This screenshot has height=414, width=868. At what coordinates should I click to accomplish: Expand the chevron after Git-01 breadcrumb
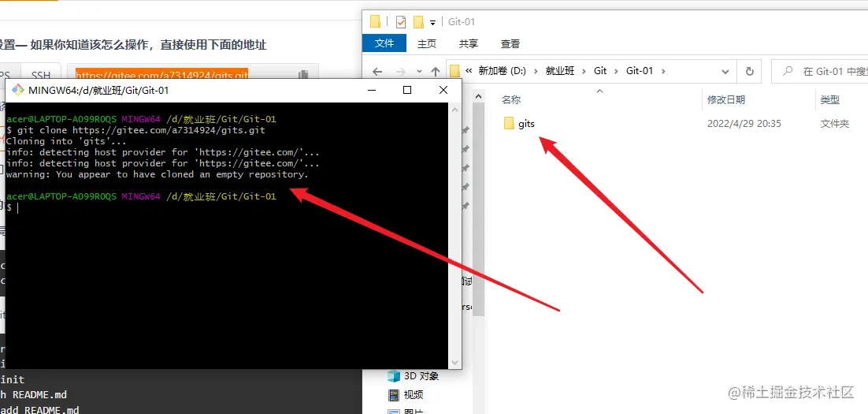pyautogui.click(x=663, y=71)
